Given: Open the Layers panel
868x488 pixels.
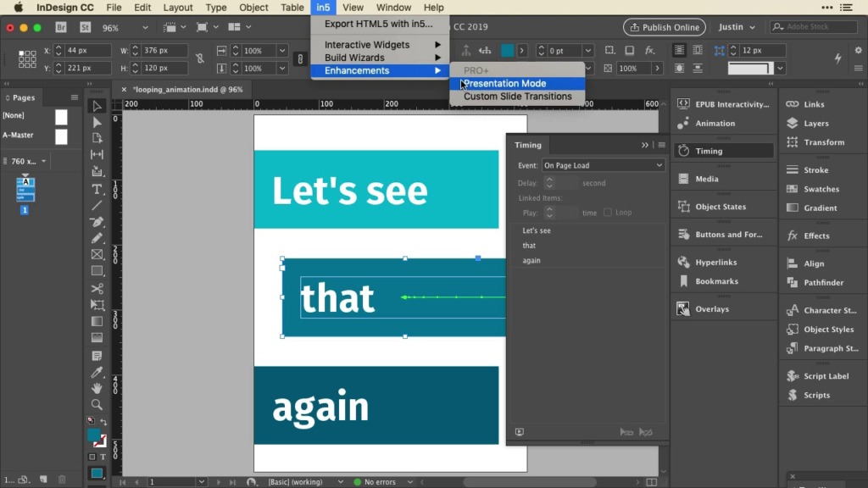Looking at the screenshot, I should 815,124.
